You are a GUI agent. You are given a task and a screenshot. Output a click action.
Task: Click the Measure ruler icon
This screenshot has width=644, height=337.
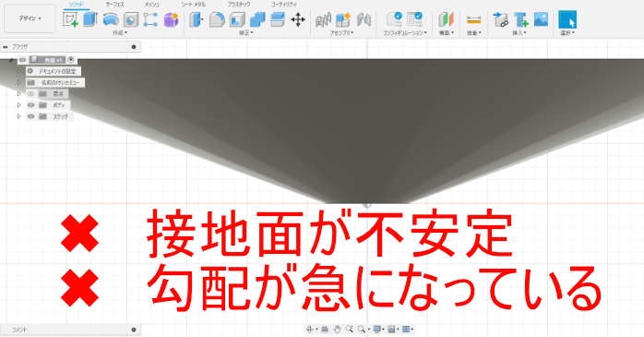click(473, 19)
